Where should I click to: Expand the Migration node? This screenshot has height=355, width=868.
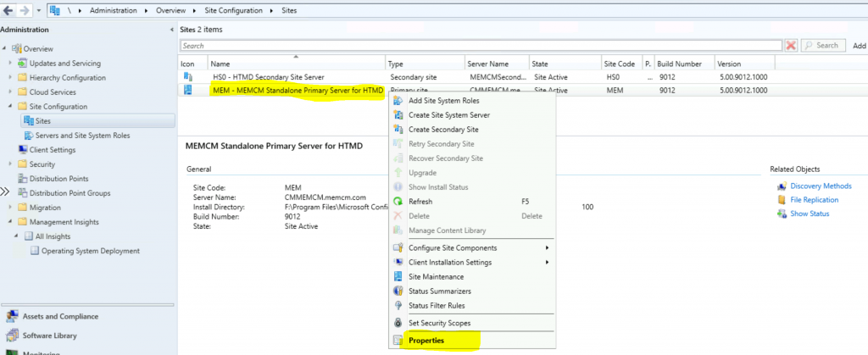[10, 208]
